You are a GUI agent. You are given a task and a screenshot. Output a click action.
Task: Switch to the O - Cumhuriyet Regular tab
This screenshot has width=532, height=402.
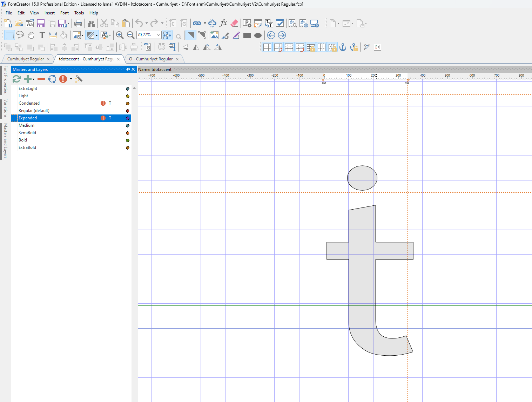click(151, 59)
